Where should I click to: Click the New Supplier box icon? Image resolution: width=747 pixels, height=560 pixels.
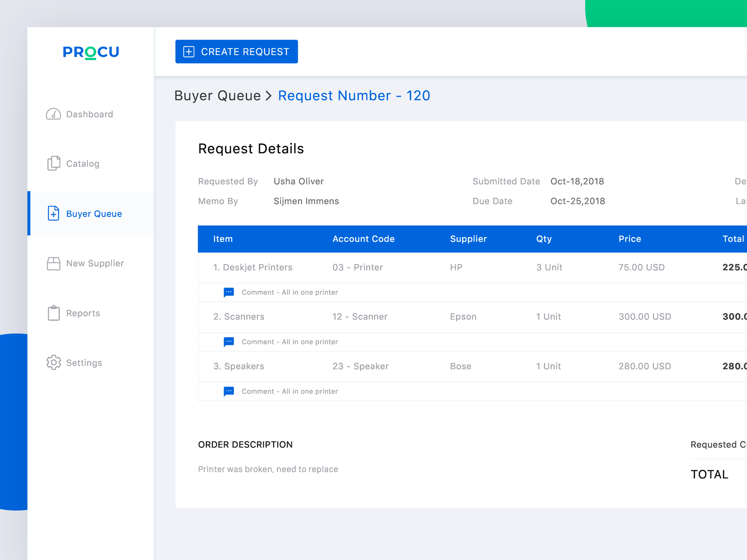[x=54, y=263]
